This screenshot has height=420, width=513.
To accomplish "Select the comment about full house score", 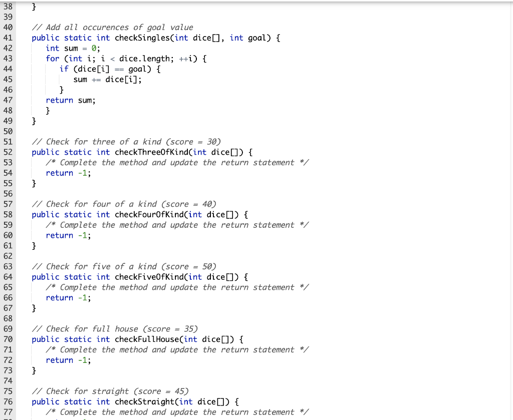I will (115, 329).
